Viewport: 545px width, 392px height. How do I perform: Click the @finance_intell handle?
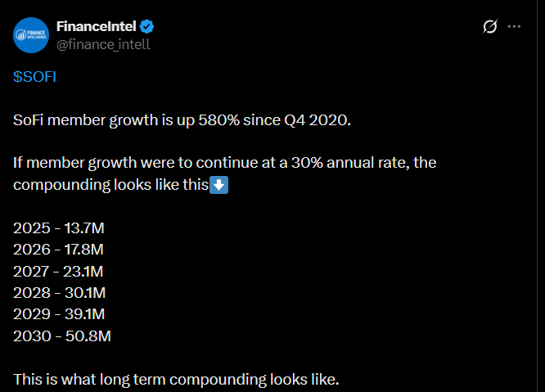[x=102, y=43]
